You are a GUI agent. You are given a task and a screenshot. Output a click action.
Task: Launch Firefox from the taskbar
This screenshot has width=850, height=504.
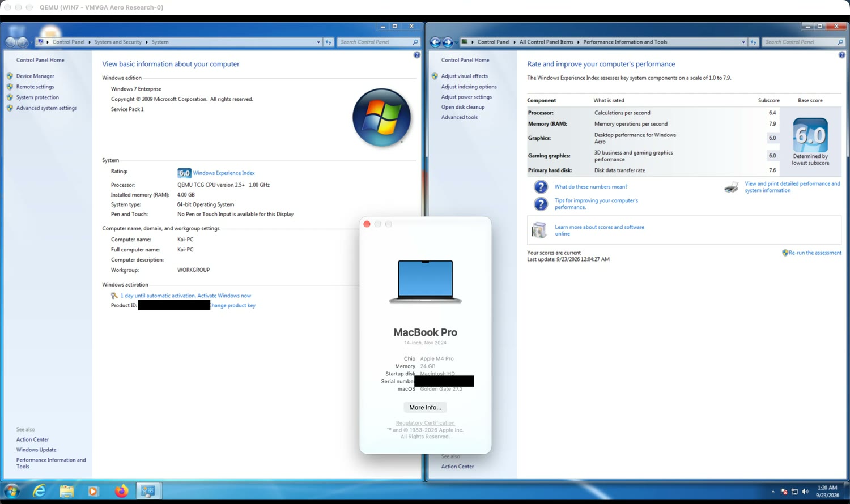click(x=121, y=491)
